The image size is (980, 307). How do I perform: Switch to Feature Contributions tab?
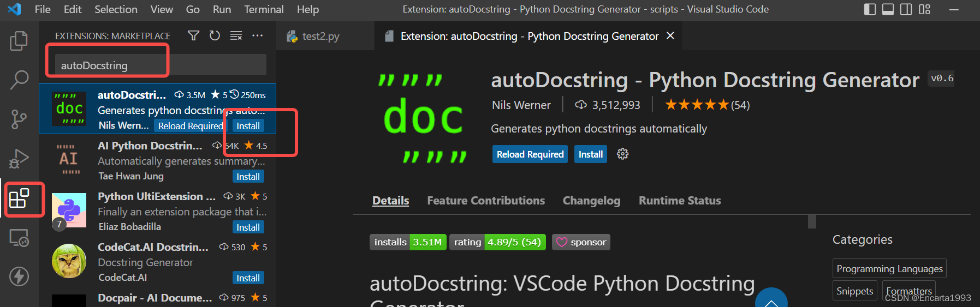486,201
